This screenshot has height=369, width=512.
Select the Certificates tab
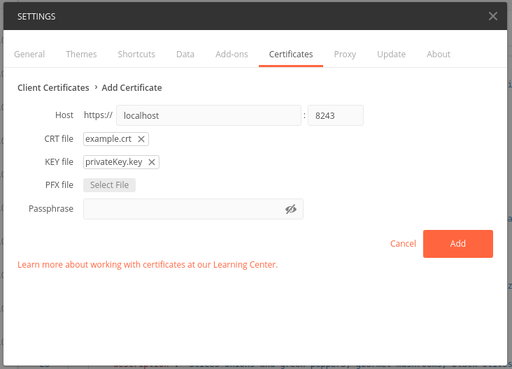coord(291,54)
